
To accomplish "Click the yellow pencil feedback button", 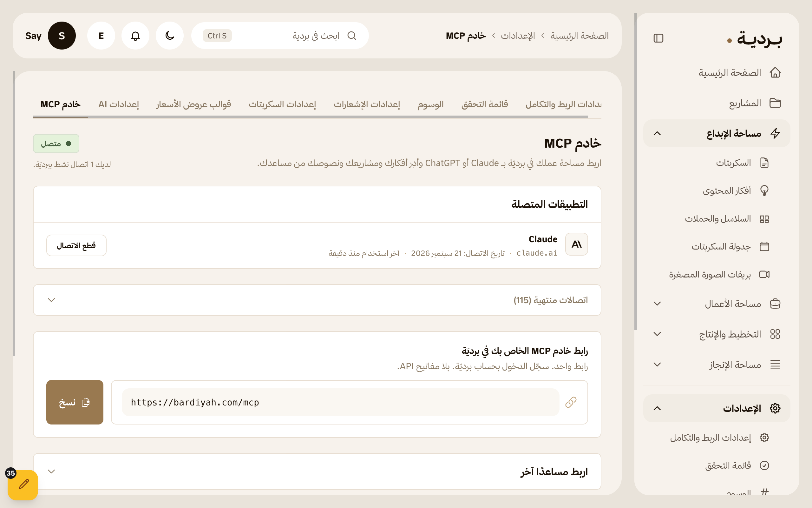I will tap(23, 485).
